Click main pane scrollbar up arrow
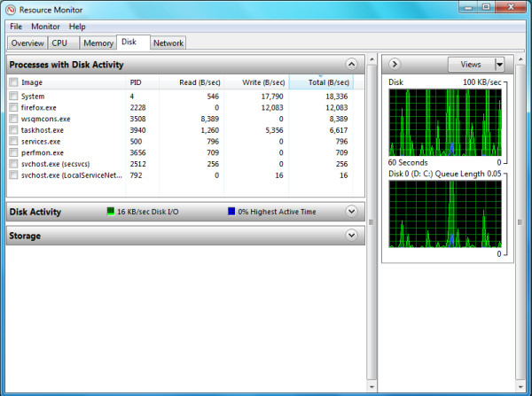 372,59
